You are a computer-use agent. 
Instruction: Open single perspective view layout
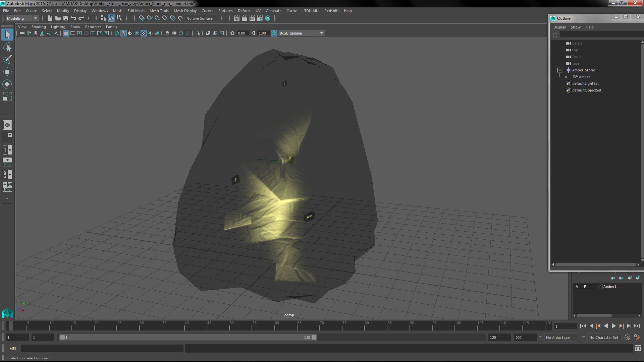pos(7,125)
